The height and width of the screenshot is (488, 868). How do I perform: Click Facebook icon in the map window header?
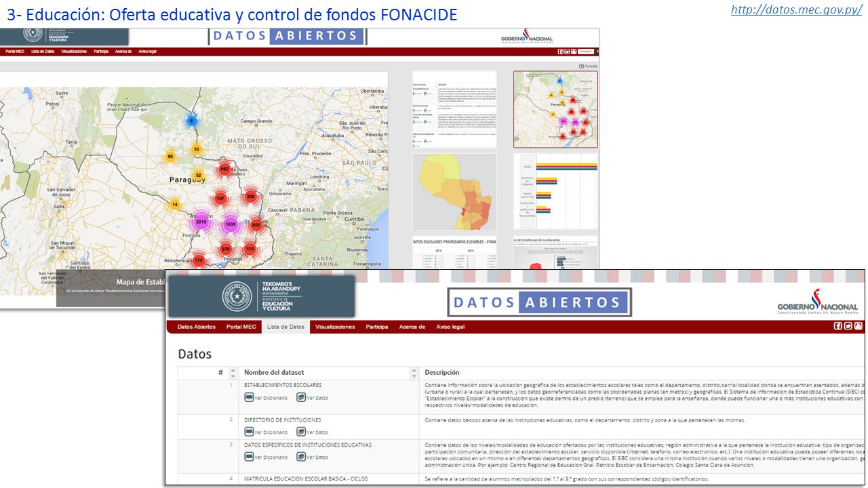coord(561,52)
